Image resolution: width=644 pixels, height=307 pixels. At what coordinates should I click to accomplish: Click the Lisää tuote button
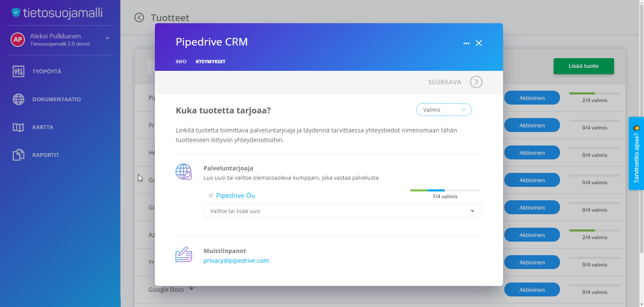(x=584, y=66)
